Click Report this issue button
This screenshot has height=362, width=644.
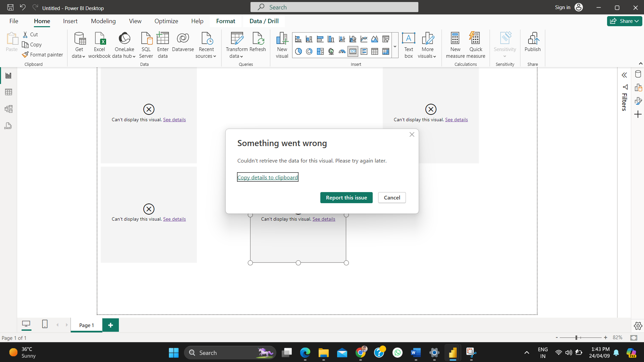(346, 198)
